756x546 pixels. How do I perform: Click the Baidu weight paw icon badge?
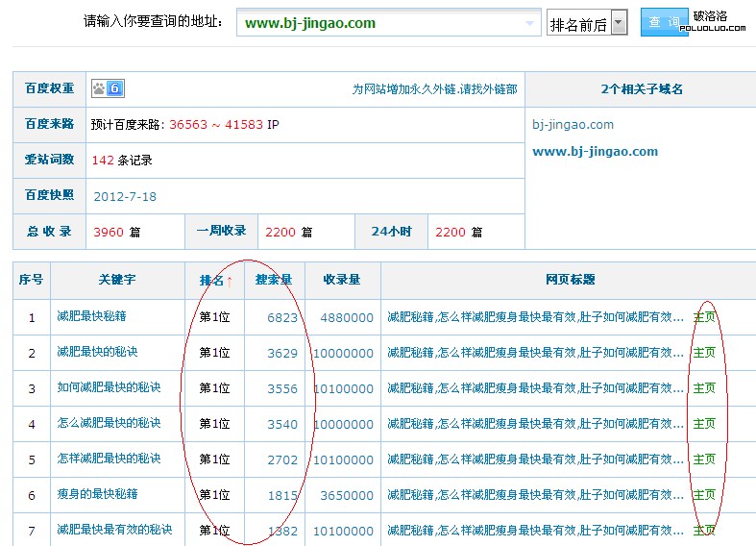tap(107, 88)
